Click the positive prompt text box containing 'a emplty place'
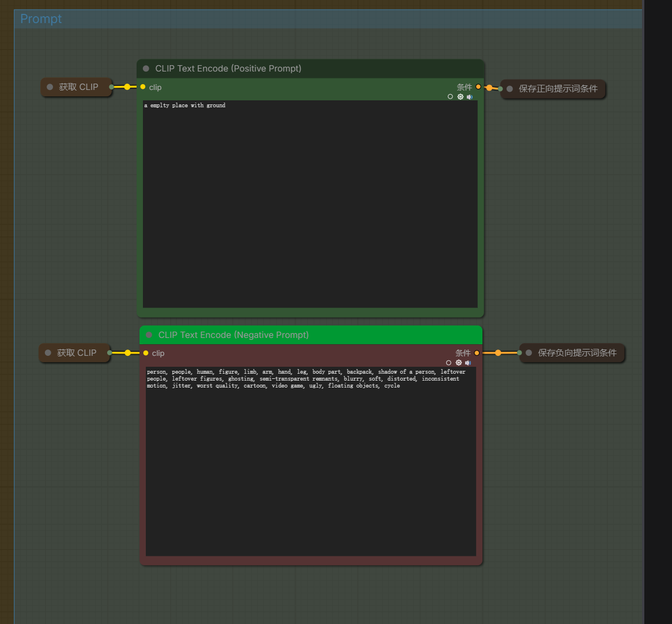The width and height of the screenshot is (672, 624). (x=310, y=204)
